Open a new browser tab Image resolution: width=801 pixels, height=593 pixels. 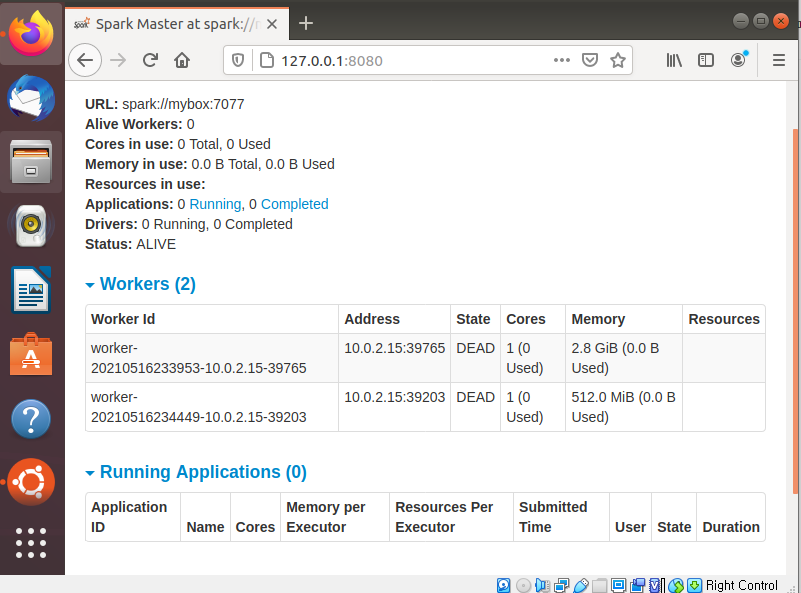coord(305,23)
